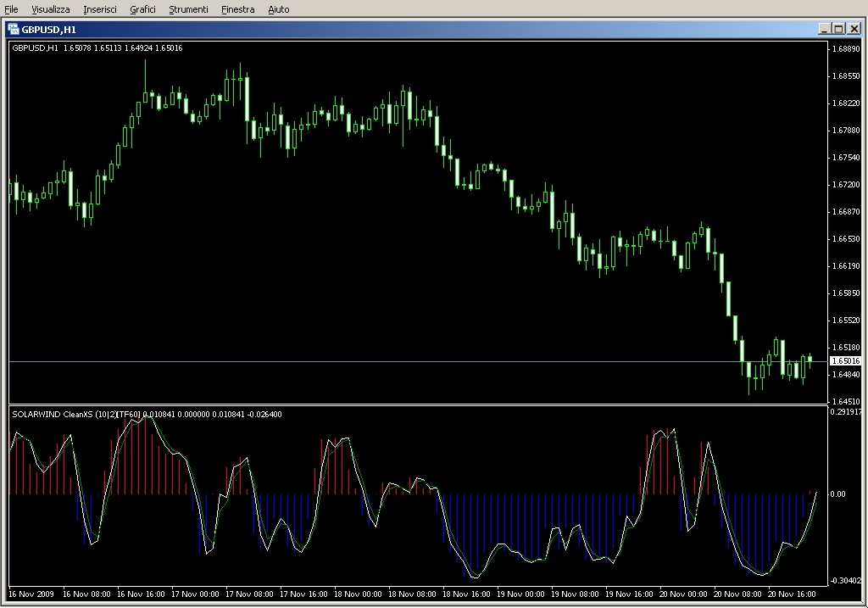
Task: Click time axis label 20 Nov 16:00
Action: [792, 594]
